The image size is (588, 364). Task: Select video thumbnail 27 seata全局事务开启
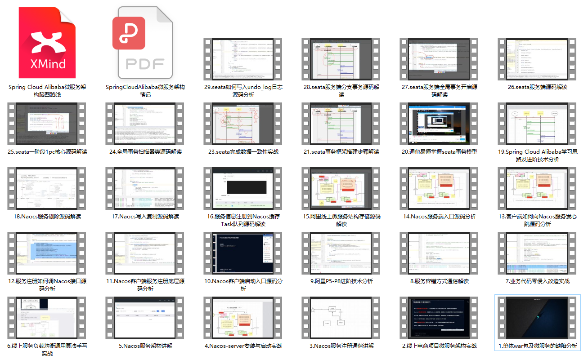tap(440, 59)
